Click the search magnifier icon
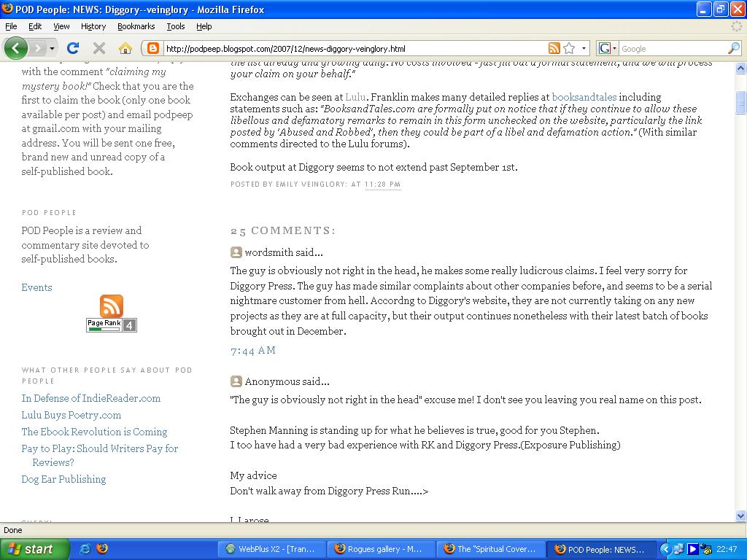 734,48
